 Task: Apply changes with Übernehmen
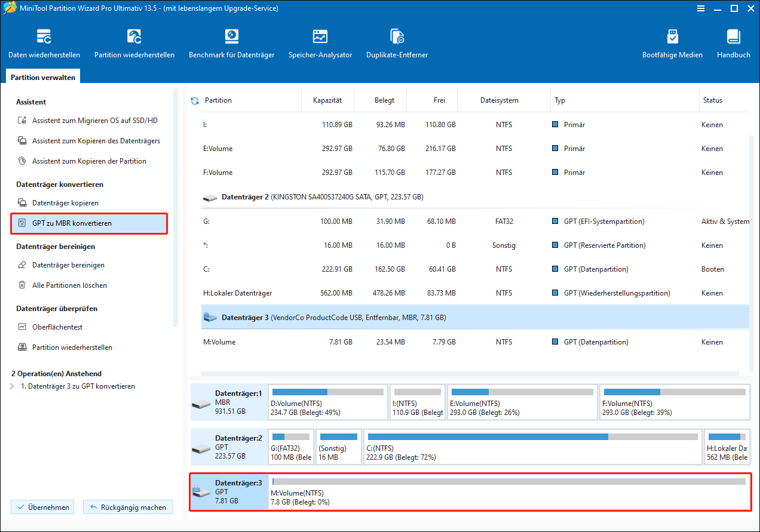(x=42, y=507)
